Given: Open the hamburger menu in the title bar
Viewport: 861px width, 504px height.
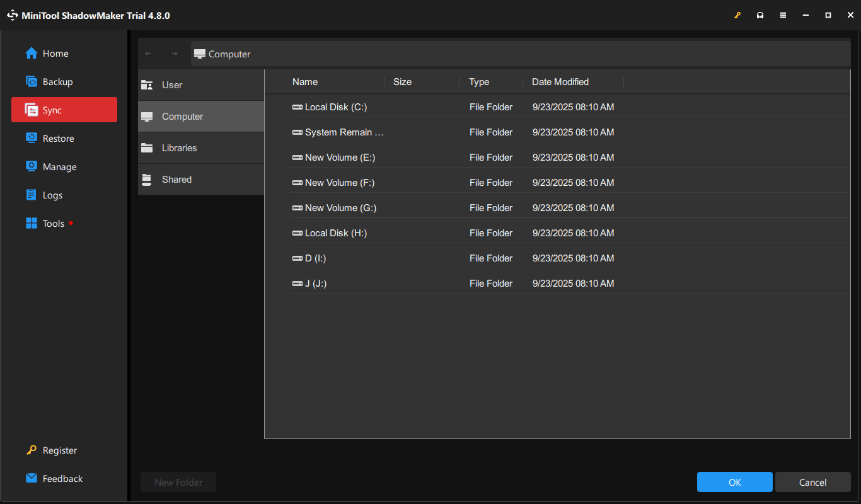Looking at the screenshot, I should pos(783,14).
